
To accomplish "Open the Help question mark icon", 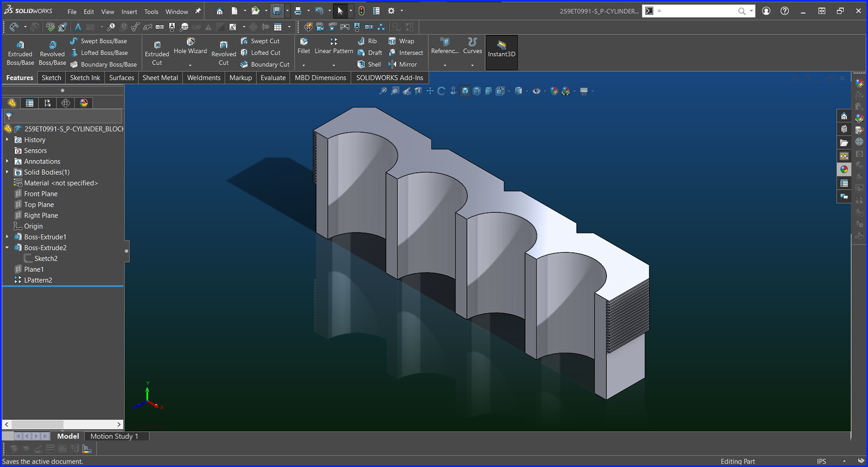I will [x=785, y=11].
